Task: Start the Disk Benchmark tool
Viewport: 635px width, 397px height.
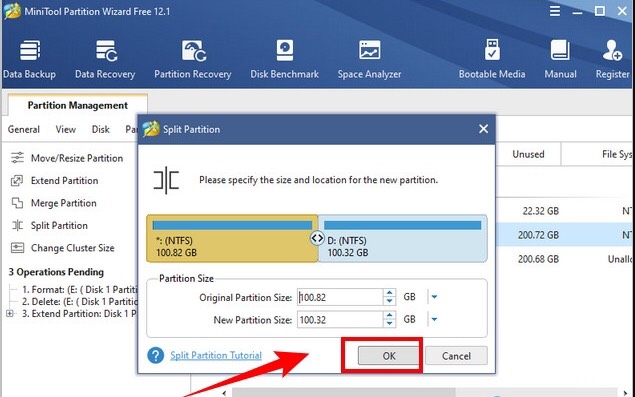Action: click(x=284, y=59)
